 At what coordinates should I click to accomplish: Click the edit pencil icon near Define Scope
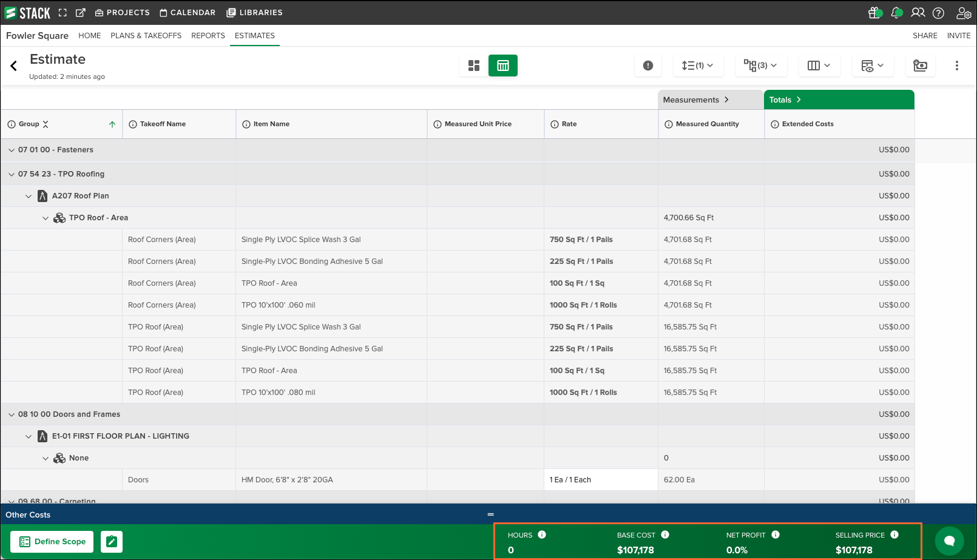point(112,541)
